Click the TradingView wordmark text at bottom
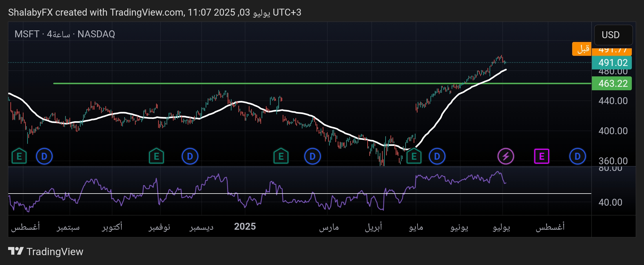Screen dimensions: 644x265 pos(55,252)
